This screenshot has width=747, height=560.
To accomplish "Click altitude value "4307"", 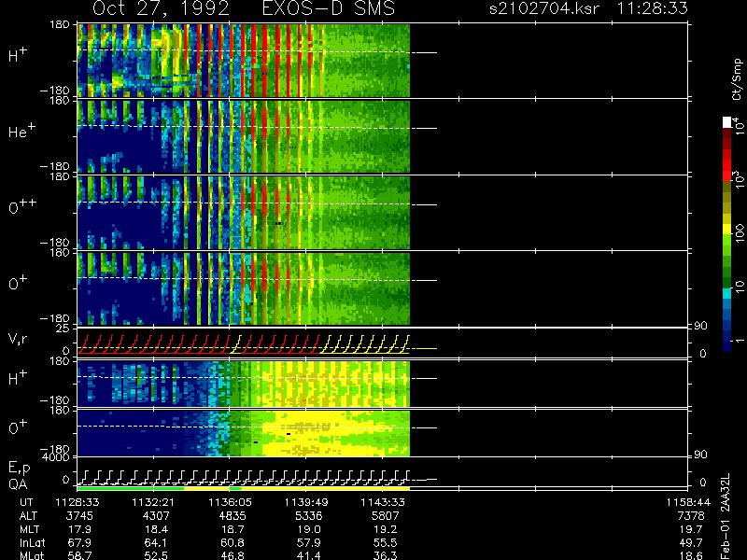I will coord(156,516).
